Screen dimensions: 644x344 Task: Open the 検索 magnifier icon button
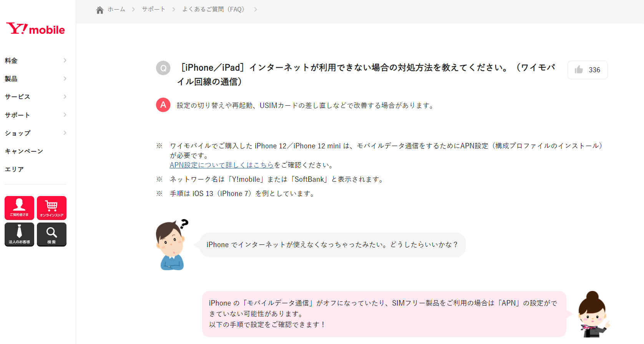[x=51, y=234]
